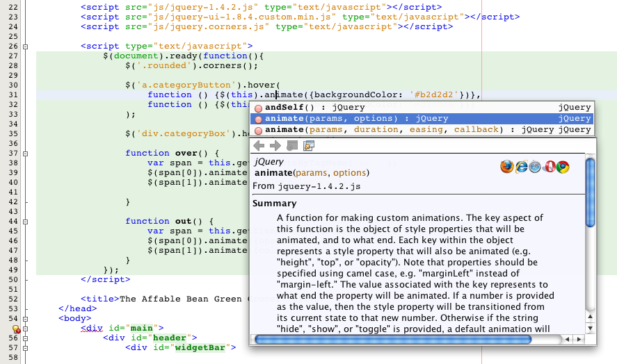Click 'jquery-1.4.2.js' in the From line
This screenshot has width=617, height=364.
pos(319,186)
